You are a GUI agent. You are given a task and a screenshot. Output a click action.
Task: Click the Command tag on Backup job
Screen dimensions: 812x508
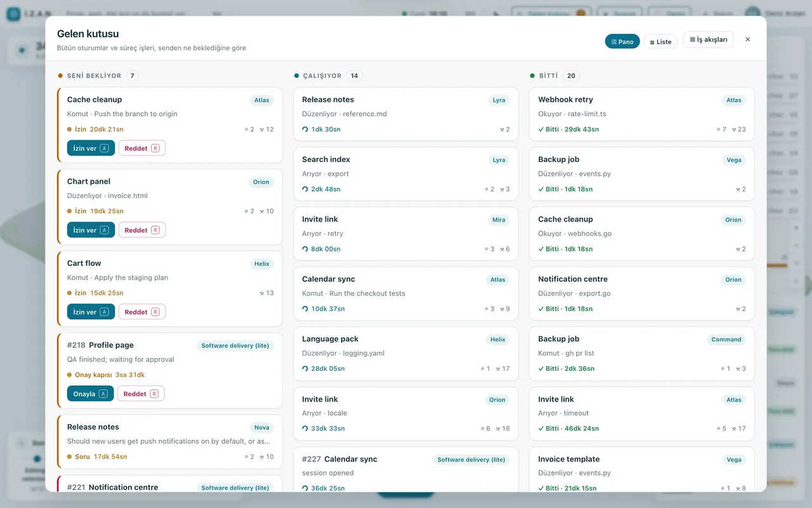pos(726,340)
